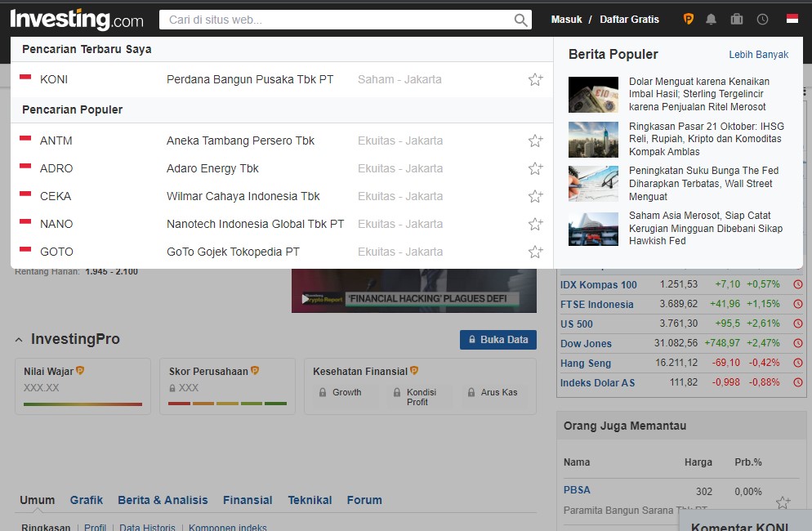
Task: Click the Investing.com logo
Action: pos(77,20)
